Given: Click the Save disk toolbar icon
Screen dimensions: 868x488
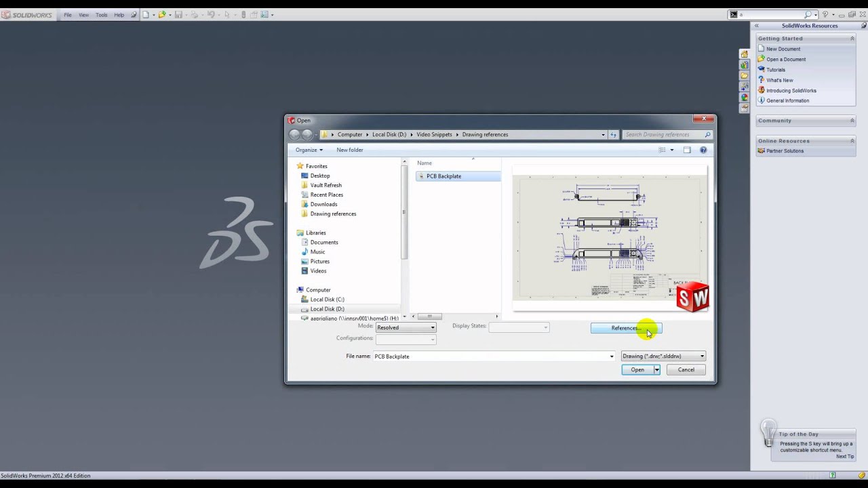Looking at the screenshot, I should (179, 14).
